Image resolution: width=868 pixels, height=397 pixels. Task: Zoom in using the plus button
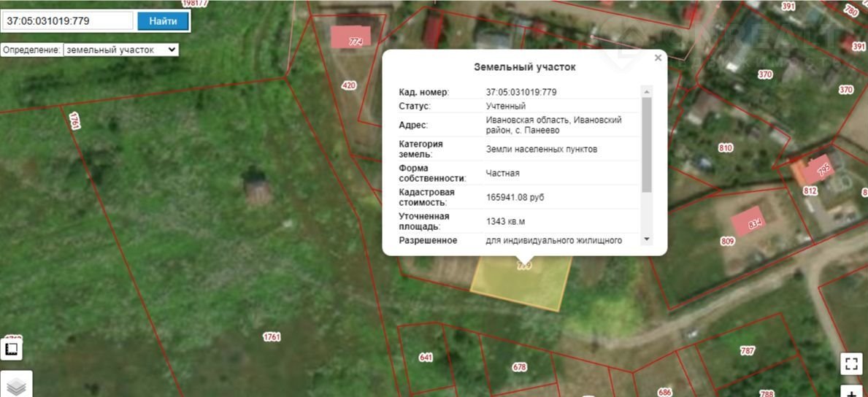coord(851,392)
